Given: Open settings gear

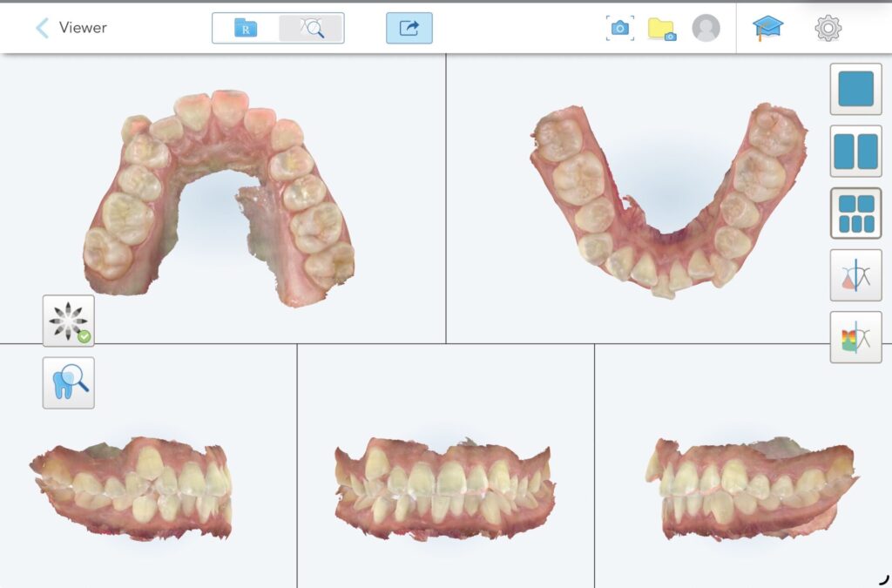Looking at the screenshot, I should 828,28.
